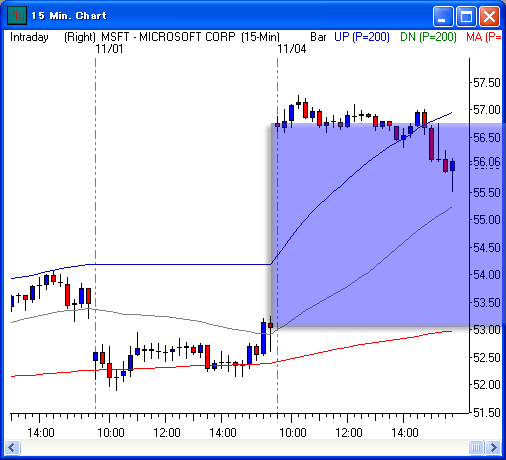This screenshot has height=460, width=506.
Task: Click the 56.50 price axis label
Action: (487, 137)
